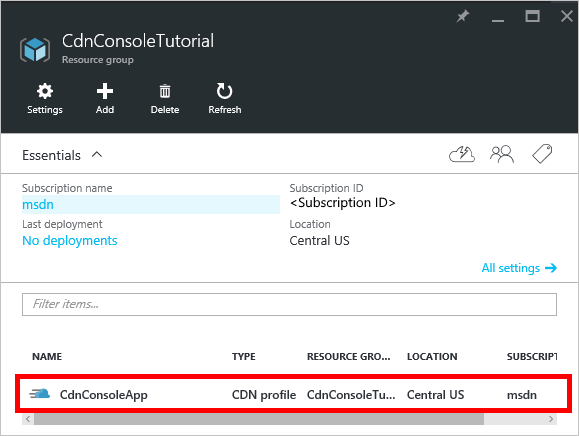
Task: Click the Add plus icon
Action: pos(105,91)
